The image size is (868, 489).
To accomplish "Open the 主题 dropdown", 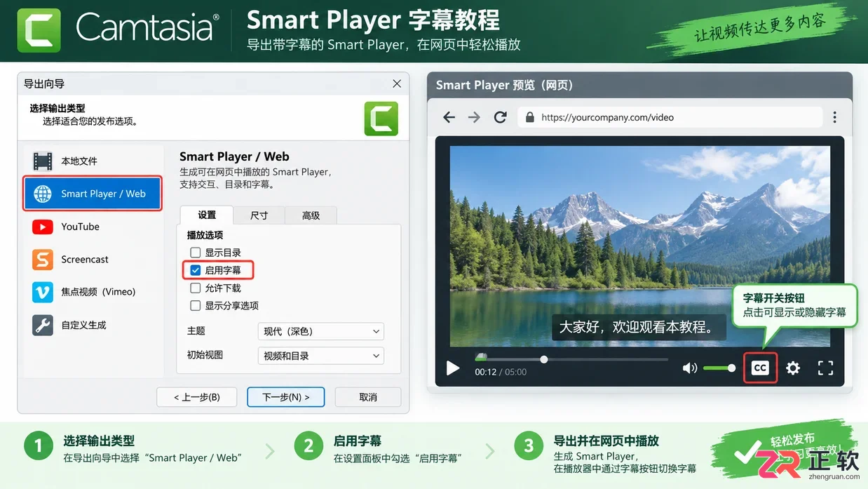I will pos(321,331).
